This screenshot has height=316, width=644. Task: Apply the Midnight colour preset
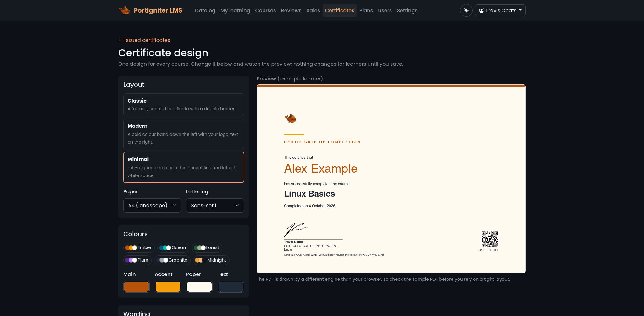point(211,260)
